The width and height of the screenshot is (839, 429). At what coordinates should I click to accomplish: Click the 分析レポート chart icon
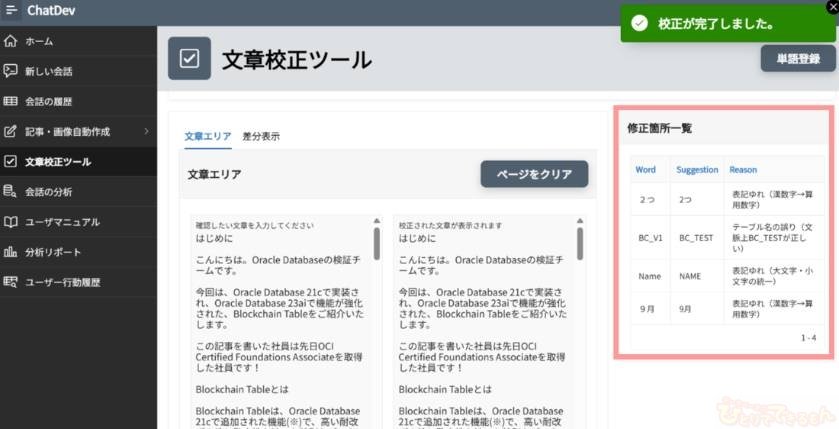point(11,251)
